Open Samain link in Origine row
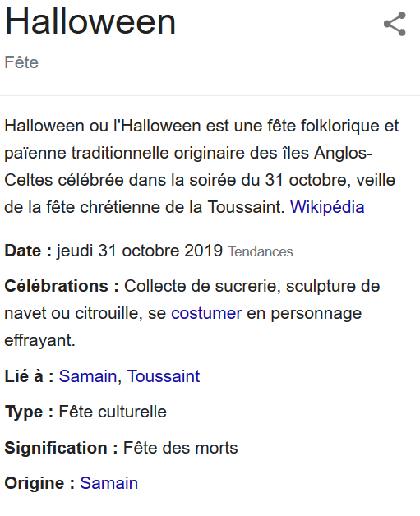This screenshot has height=516, width=420. pyautogui.click(x=109, y=483)
